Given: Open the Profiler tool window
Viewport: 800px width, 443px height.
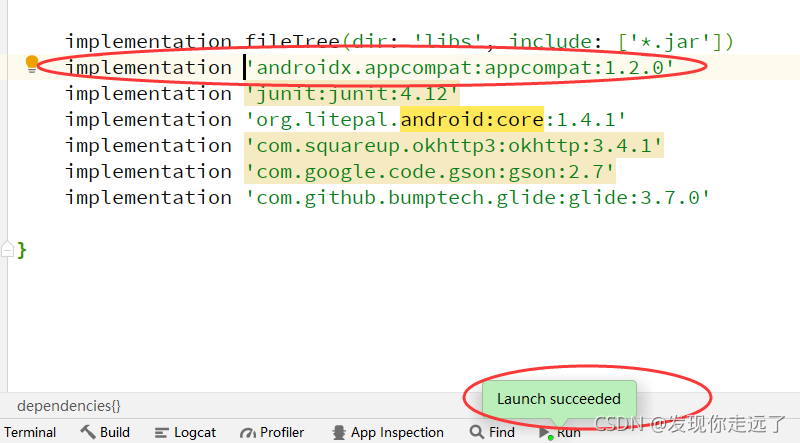Looking at the screenshot, I should click(272, 432).
